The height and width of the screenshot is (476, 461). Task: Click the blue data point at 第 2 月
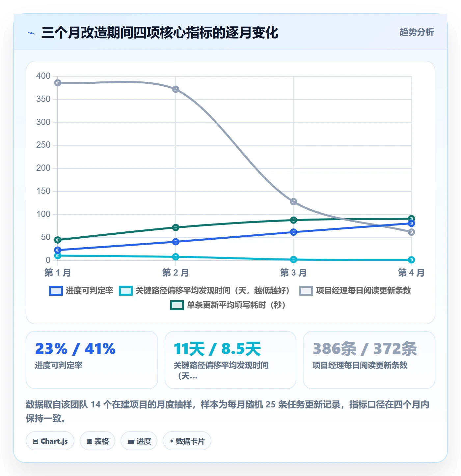(176, 242)
